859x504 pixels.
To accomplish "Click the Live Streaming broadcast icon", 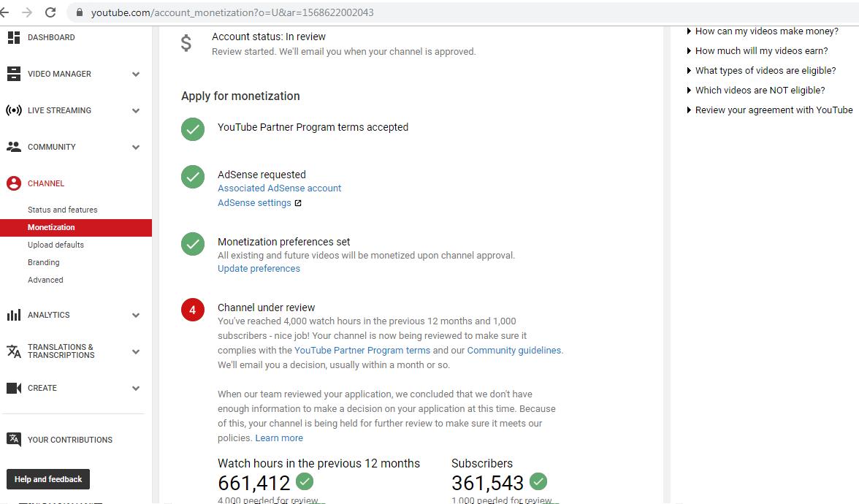I will (x=14, y=110).
